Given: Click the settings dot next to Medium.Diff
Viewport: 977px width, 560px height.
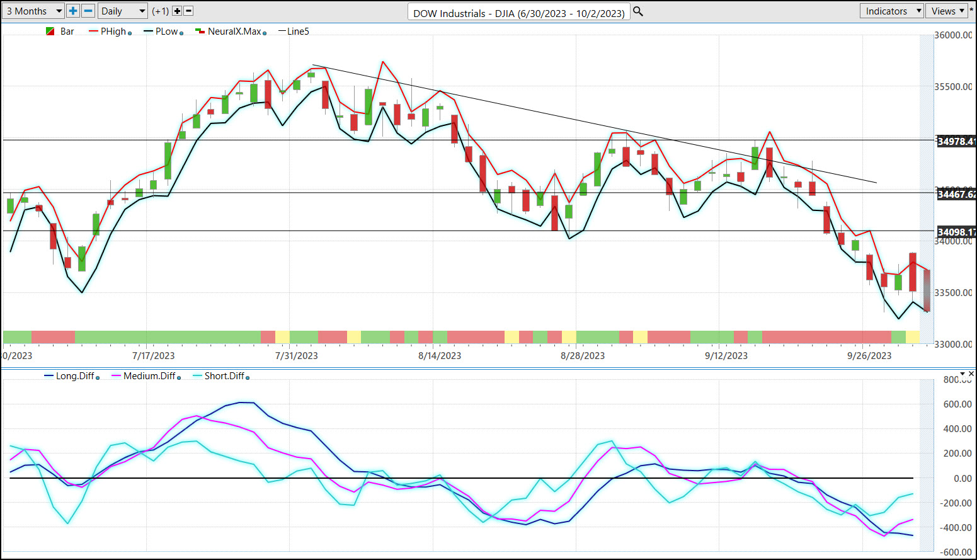Looking at the screenshot, I should point(179,378).
